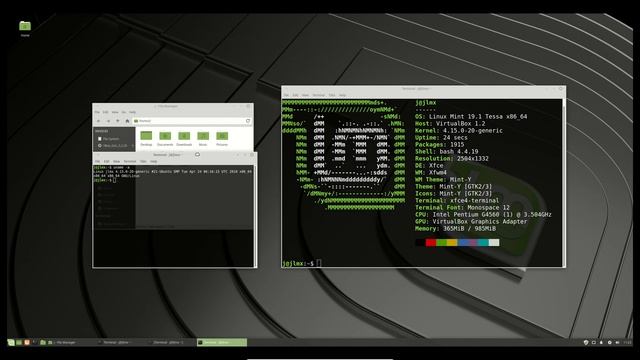Select the Documents folder in File Manager
This screenshot has height=360, width=640.
pyautogui.click(x=165, y=138)
